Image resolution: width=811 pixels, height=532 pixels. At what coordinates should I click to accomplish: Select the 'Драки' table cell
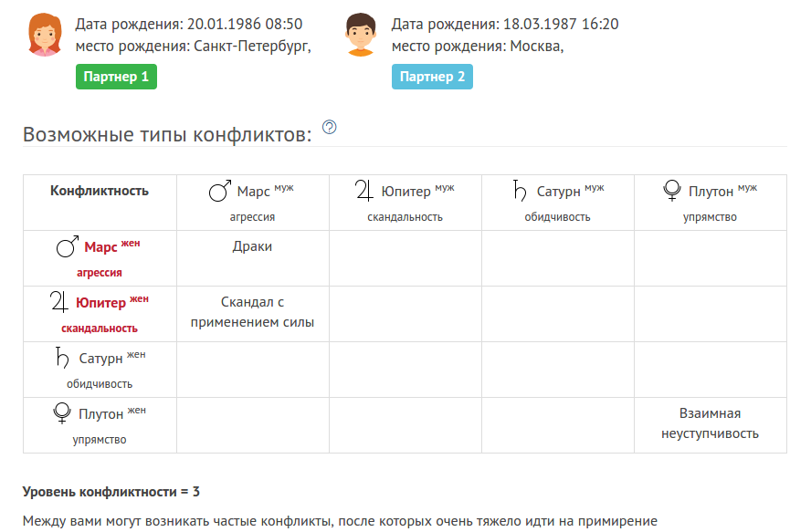tap(253, 258)
